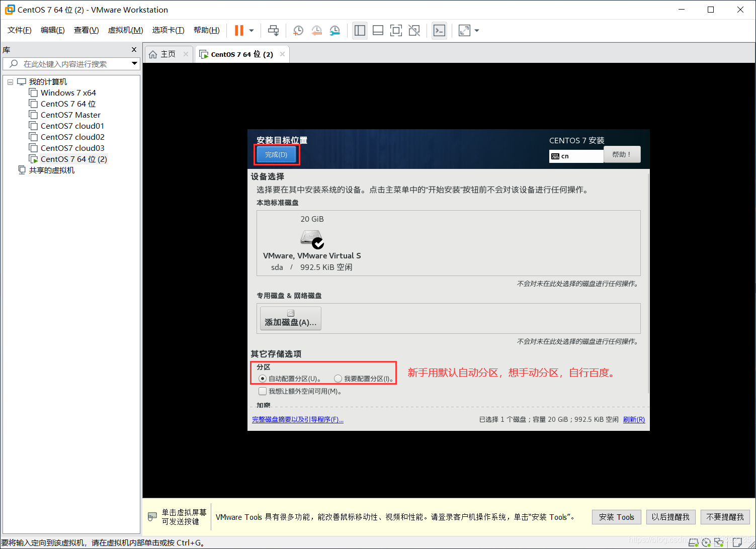Select 我要配置分区(I) radio button
Viewport: 756px width, 549px height.
click(x=338, y=379)
